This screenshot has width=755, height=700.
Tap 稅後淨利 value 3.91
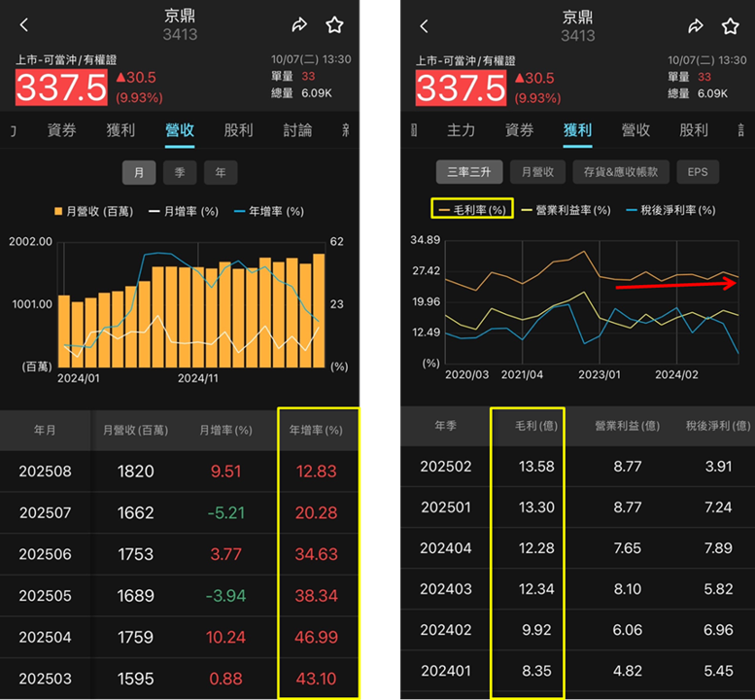pos(718,467)
